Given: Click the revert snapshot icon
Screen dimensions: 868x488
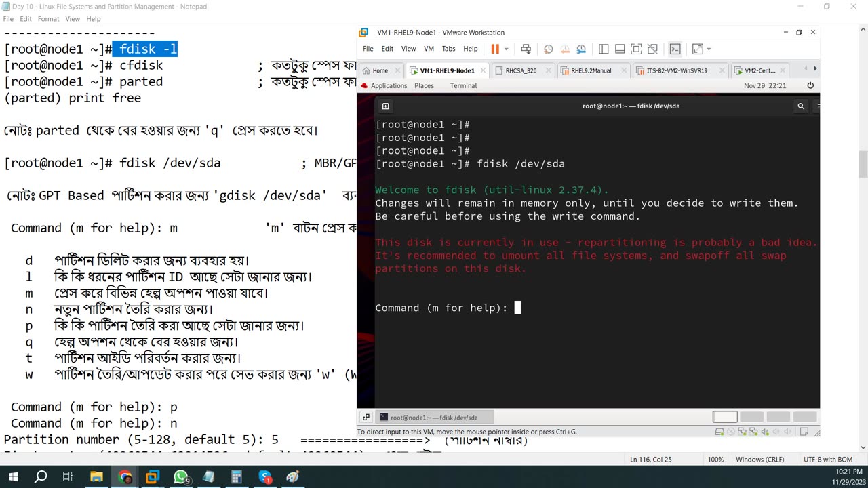Looking at the screenshot, I should click(565, 49).
